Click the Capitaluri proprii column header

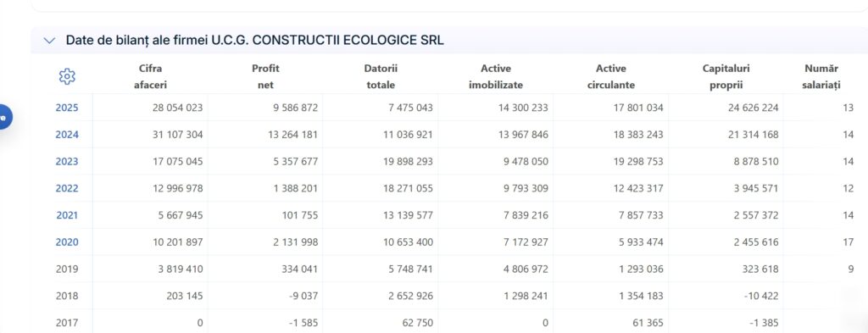(x=726, y=77)
